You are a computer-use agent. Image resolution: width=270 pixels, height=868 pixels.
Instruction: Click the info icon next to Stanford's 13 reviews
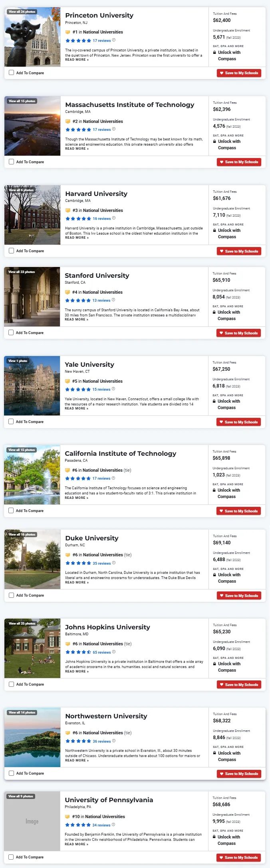pyautogui.click(x=113, y=300)
